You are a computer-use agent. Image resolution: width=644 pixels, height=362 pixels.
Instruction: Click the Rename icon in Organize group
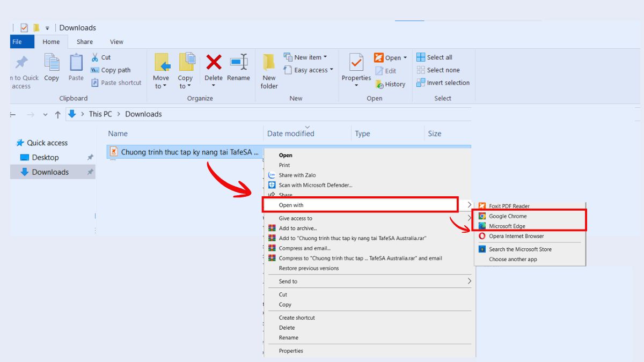point(238,62)
